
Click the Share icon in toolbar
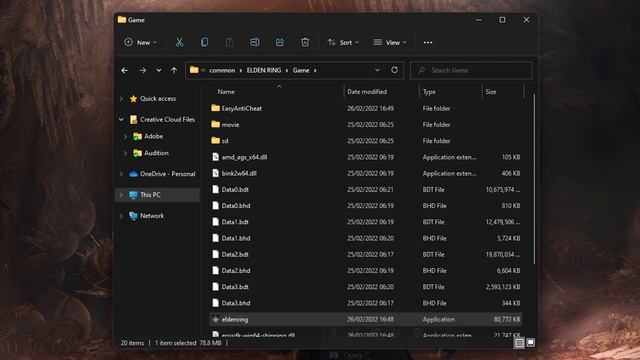pos(280,42)
